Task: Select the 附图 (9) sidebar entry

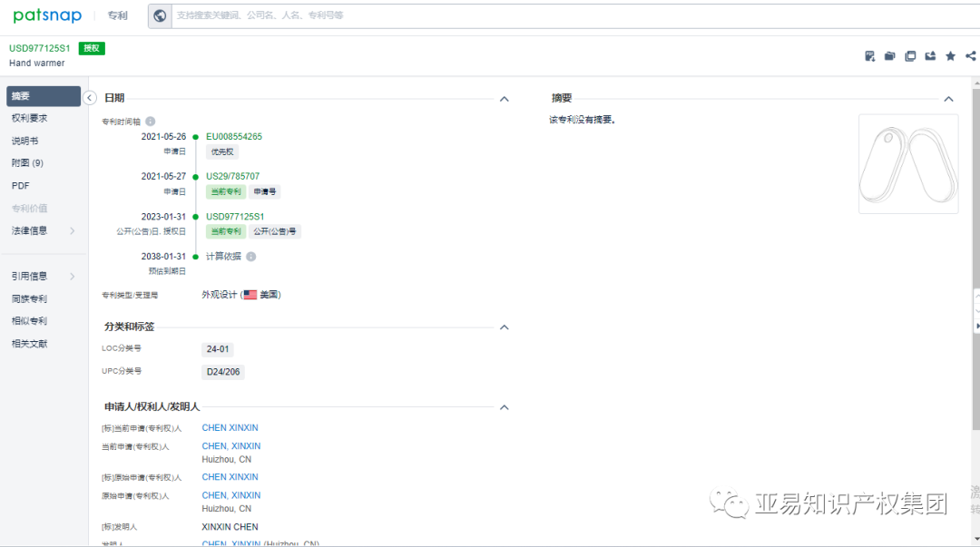Action: (29, 163)
